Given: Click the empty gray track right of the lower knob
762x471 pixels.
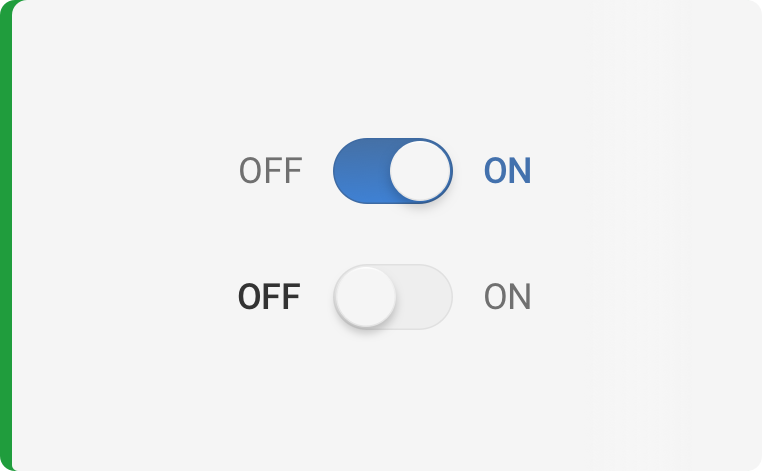Looking at the screenshot, I should 424,297.
